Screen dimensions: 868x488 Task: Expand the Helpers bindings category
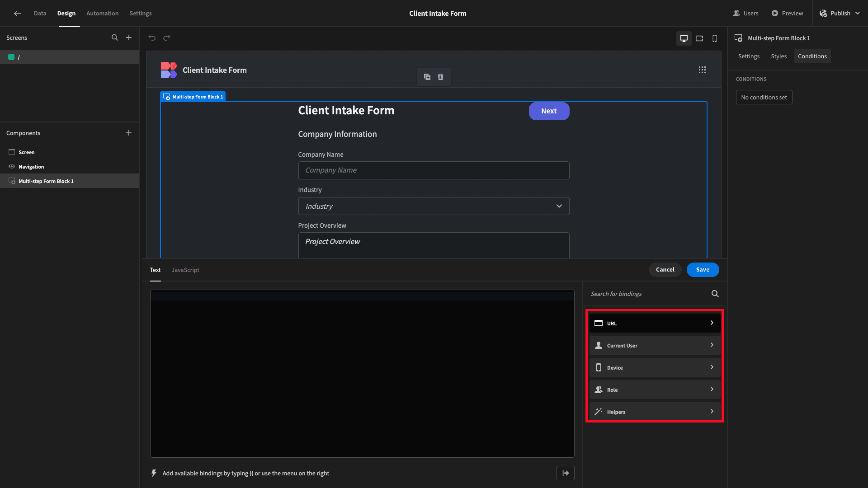(x=655, y=412)
